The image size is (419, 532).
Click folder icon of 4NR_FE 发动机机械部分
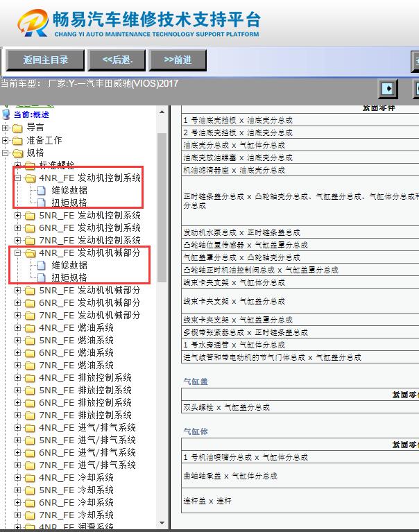[31, 253]
